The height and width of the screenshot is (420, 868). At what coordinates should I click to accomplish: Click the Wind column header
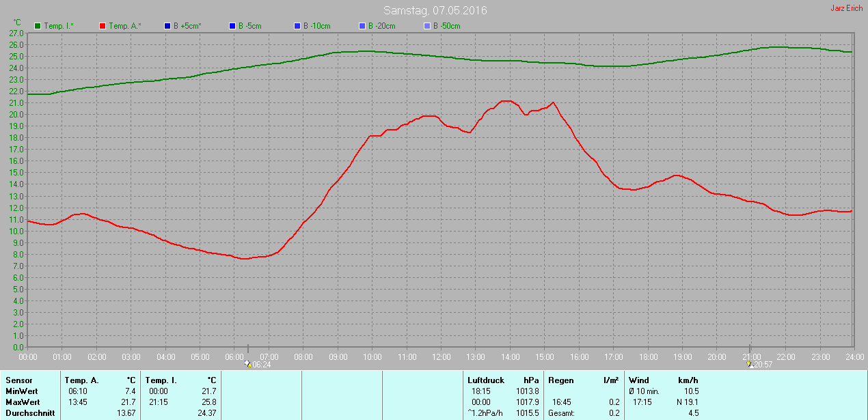(x=639, y=380)
